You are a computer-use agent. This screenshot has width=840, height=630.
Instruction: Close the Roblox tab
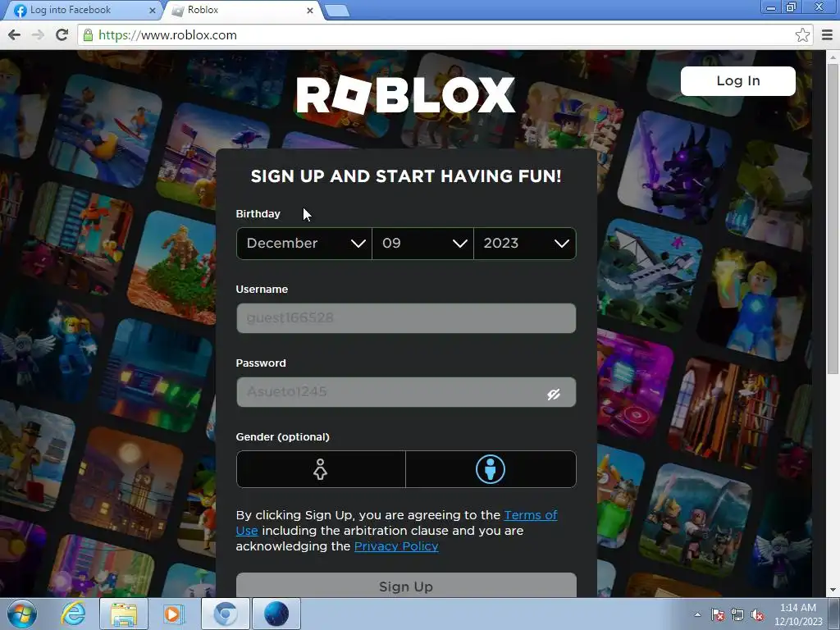coord(309,10)
